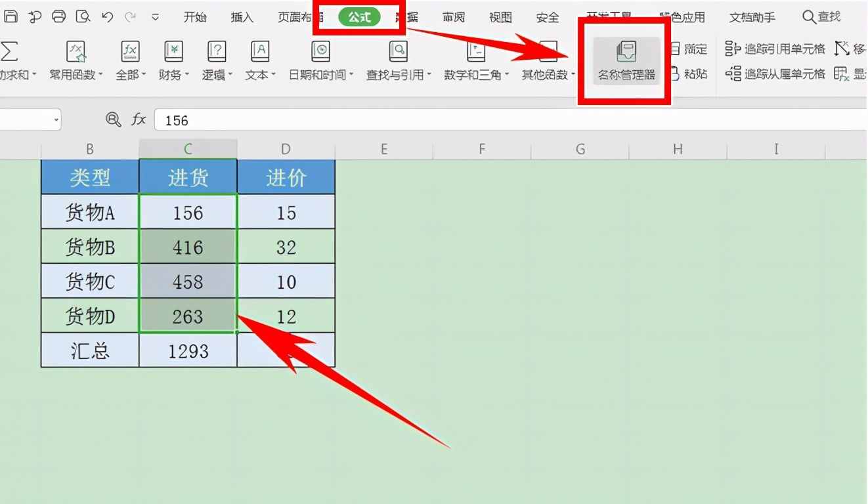Click the fx insert function icon
Viewport: 868px width, 504px height.
tap(139, 119)
